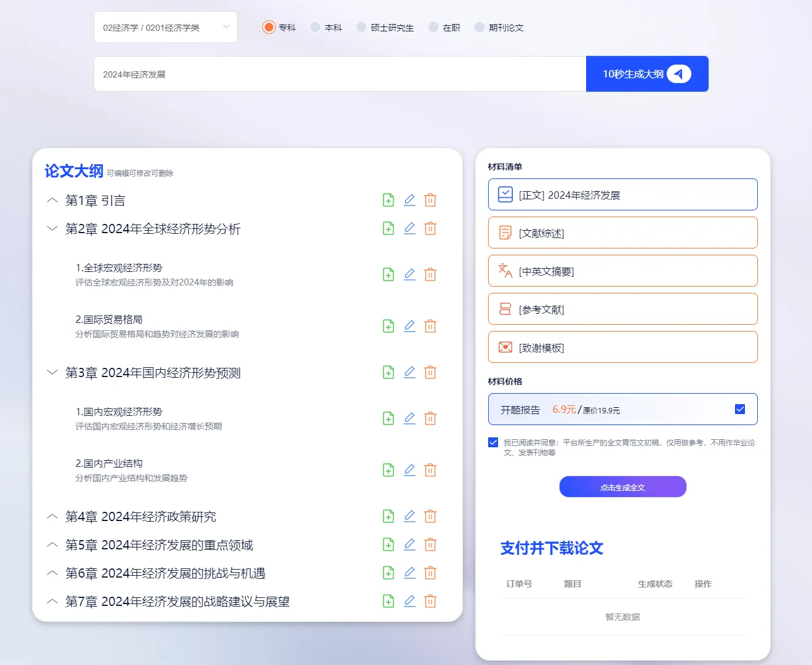
Task: Delete the 1.全球宏观经济形势 section
Action: point(430,274)
